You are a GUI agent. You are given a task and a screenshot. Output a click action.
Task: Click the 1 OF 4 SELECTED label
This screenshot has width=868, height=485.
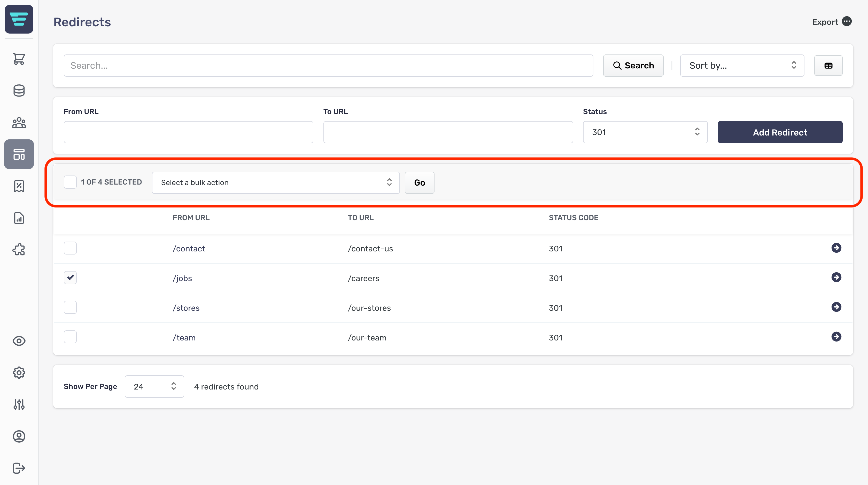[x=111, y=182]
